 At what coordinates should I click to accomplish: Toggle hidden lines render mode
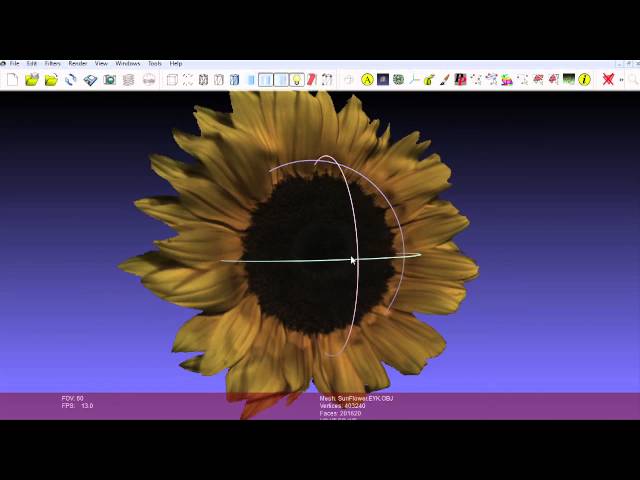[x=219, y=79]
